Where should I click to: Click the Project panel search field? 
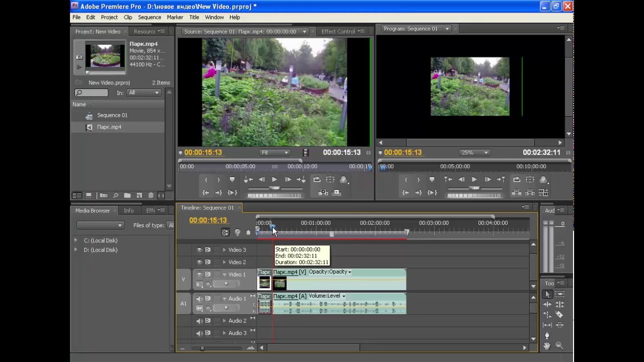(92, 93)
